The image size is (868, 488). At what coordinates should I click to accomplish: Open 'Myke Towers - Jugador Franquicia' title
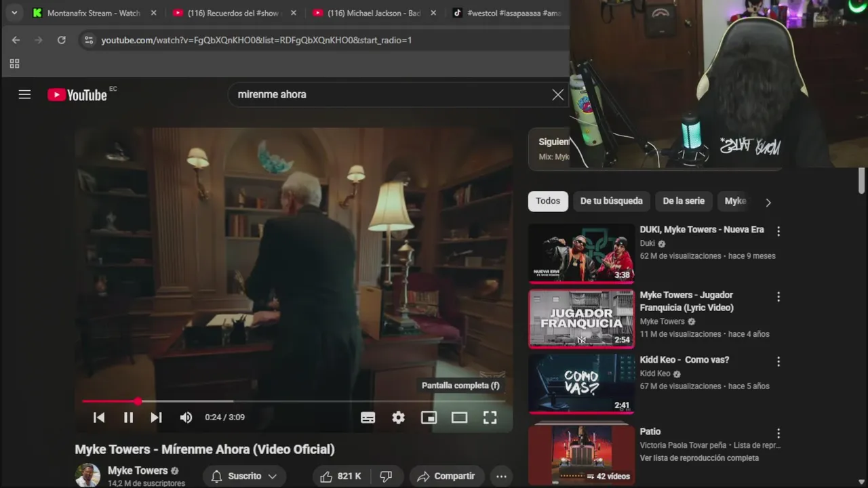coord(687,301)
